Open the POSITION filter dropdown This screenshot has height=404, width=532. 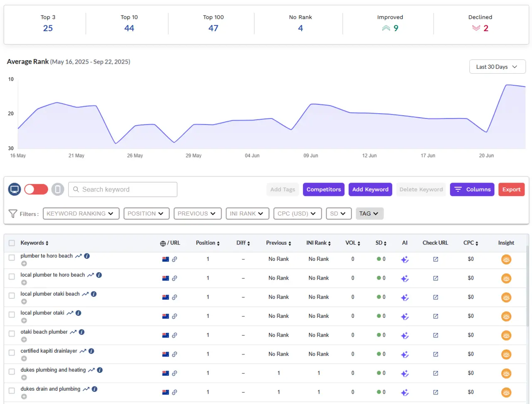click(146, 213)
